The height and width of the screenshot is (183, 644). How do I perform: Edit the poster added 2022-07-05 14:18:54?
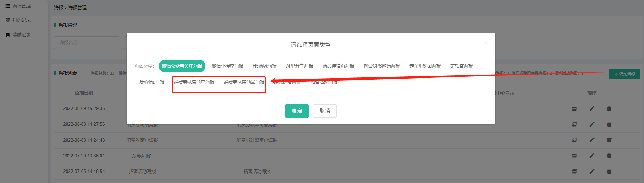tap(592, 172)
